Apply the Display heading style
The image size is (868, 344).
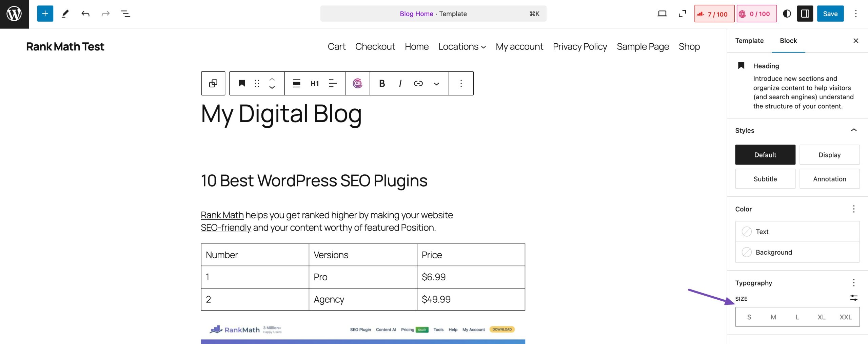tap(830, 155)
